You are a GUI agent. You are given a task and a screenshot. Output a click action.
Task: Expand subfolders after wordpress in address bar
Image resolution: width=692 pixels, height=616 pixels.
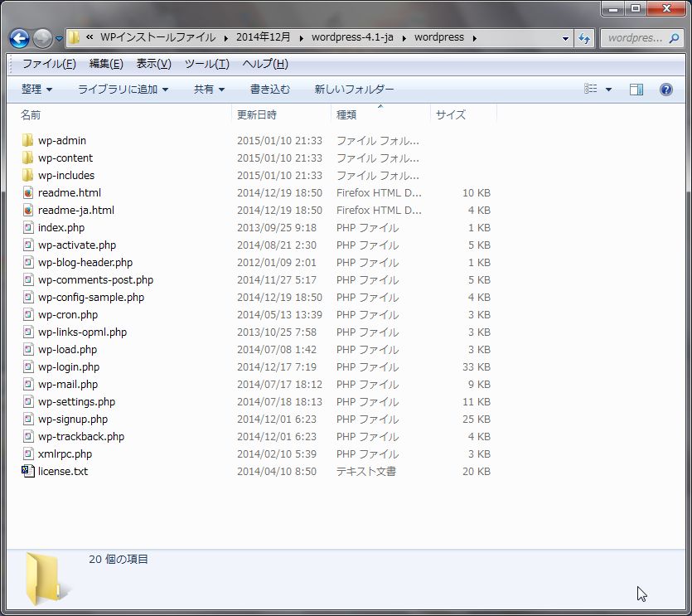click(x=474, y=38)
